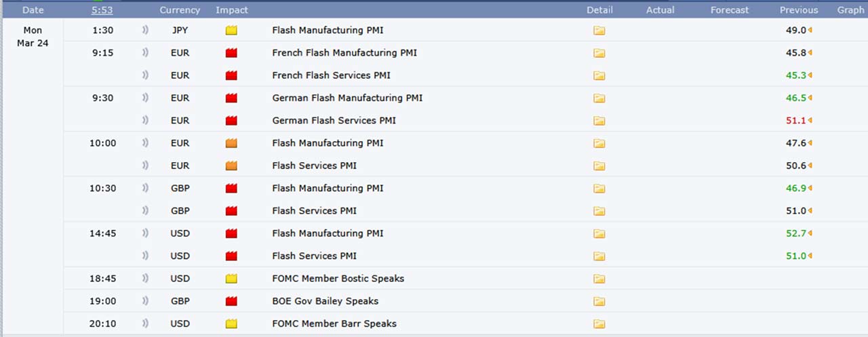Open detail folder for FOMC Member Barr Speaks
Viewport: 868px width, 337px height.
click(x=599, y=324)
